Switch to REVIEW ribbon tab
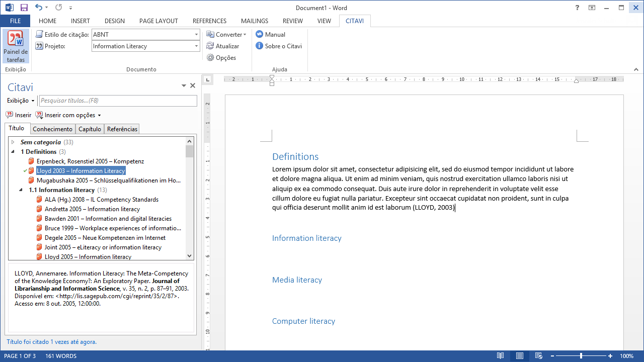 tap(293, 21)
